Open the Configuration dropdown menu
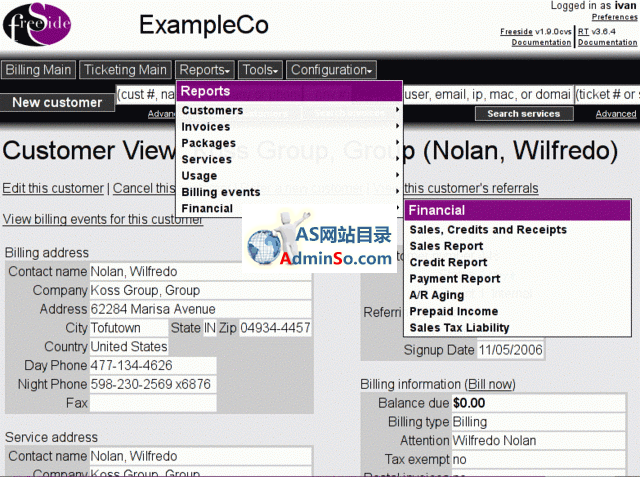 point(331,70)
